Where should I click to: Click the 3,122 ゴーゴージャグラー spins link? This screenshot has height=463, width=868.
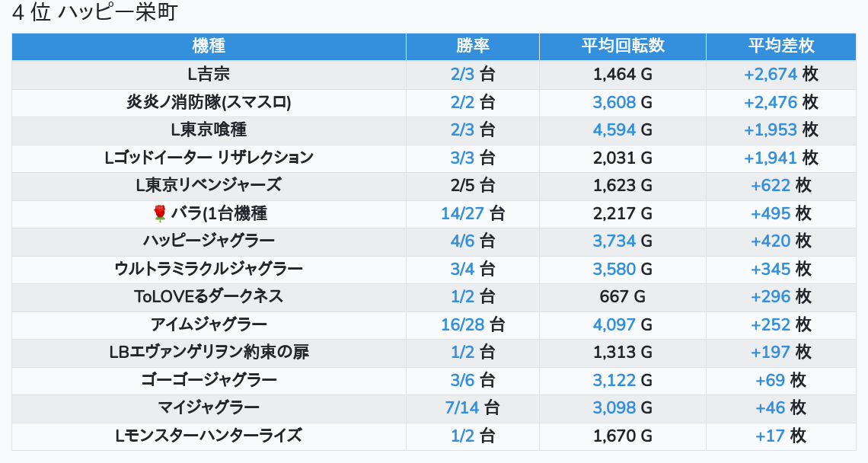(x=614, y=380)
